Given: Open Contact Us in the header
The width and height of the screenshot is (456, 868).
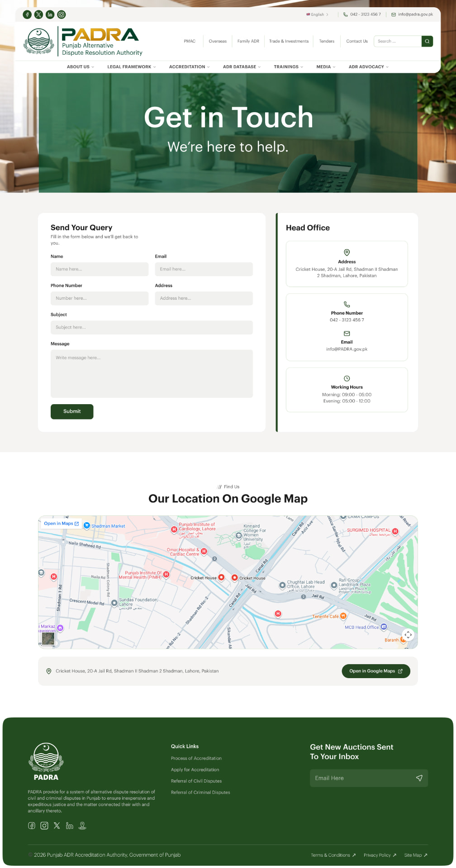Looking at the screenshot, I should click(x=357, y=41).
